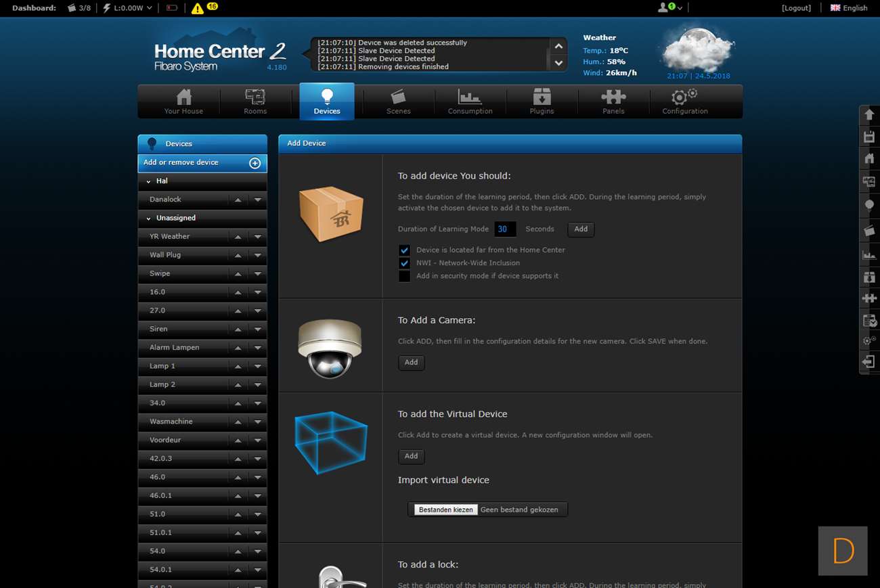Open dropdown arrow for Voordeur
The height and width of the screenshot is (588, 880).
258,440
